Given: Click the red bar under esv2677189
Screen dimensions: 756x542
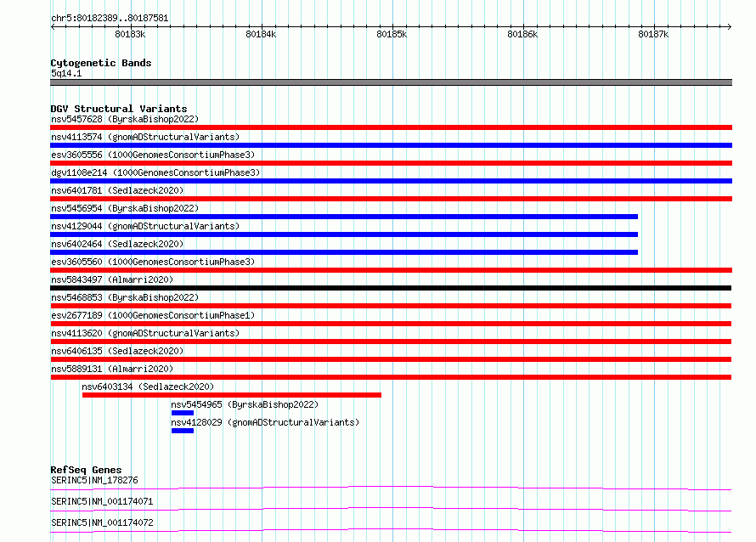Looking at the screenshot, I should (391, 324).
